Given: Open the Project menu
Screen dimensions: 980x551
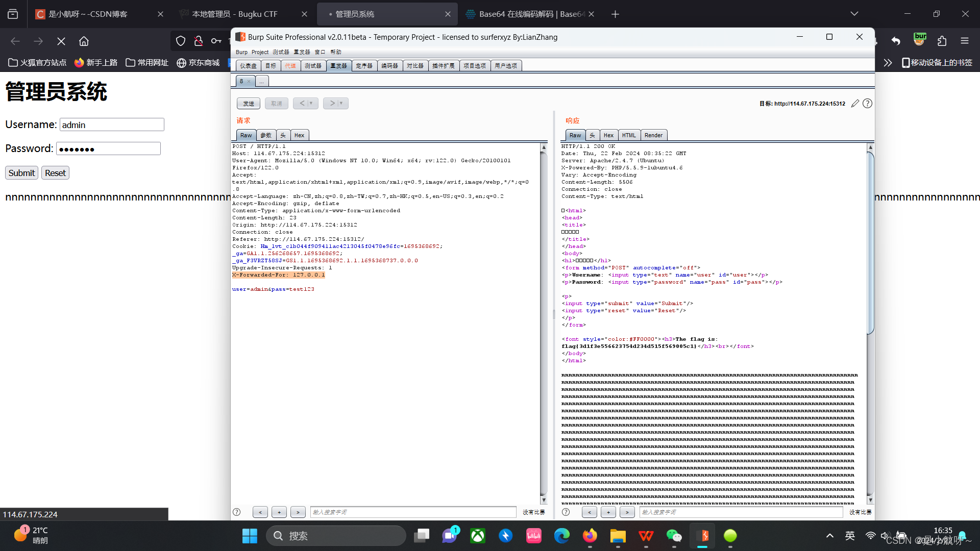Looking at the screenshot, I should 260,52.
